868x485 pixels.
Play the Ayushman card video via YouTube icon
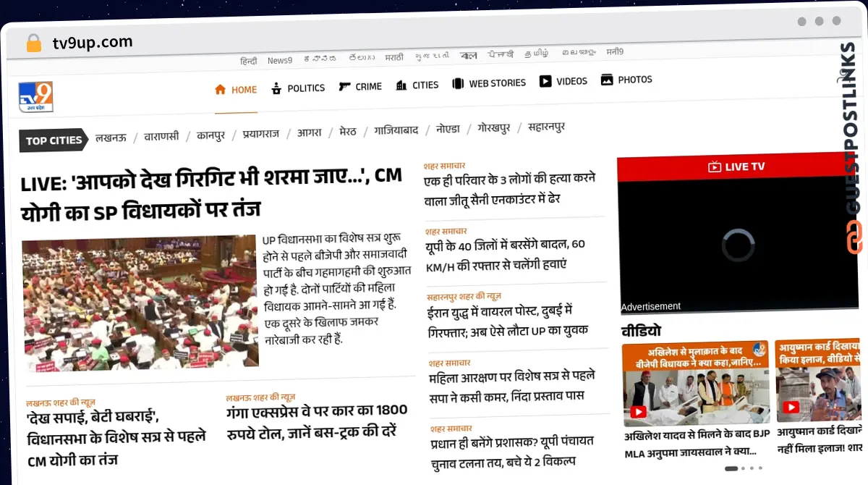791,408
